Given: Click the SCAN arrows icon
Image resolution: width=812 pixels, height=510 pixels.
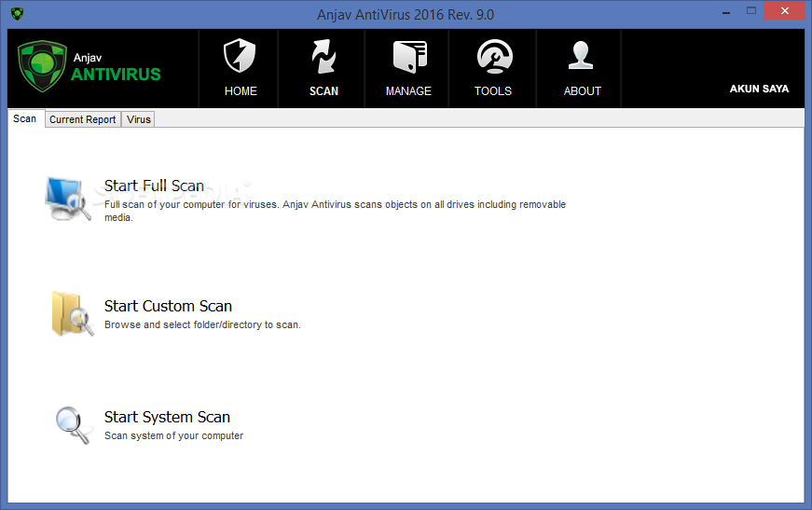Looking at the screenshot, I should 323,56.
